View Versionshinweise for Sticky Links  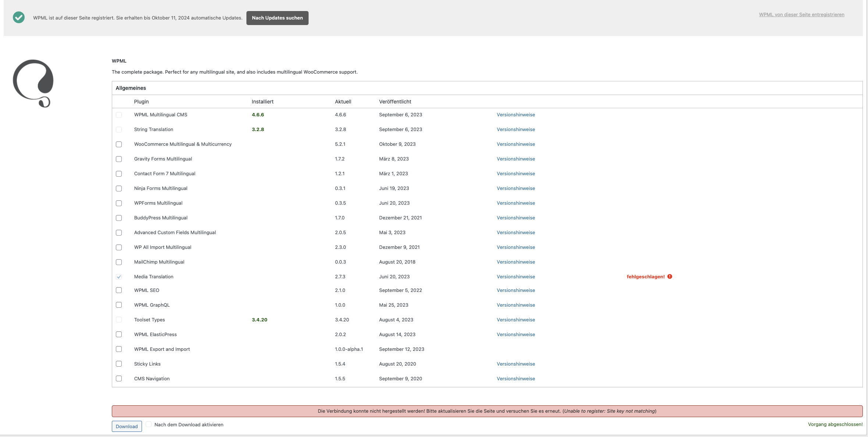(516, 364)
